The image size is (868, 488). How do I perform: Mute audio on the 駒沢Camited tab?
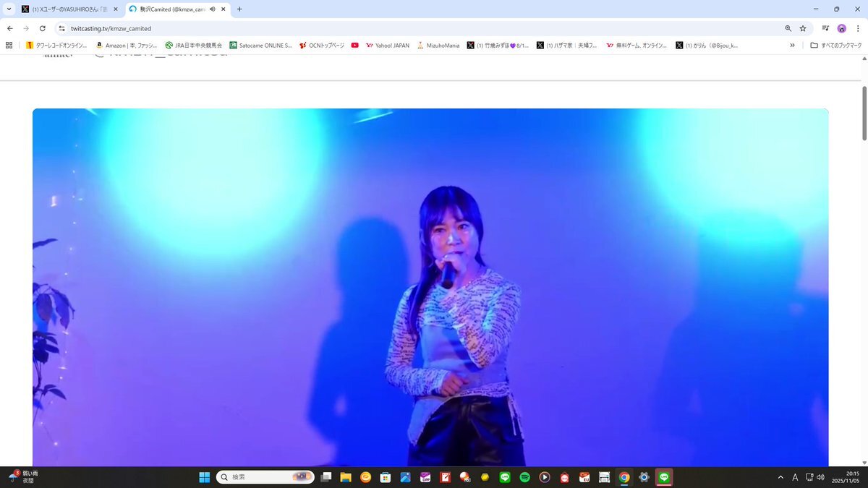pyautogui.click(x=212, y=9)
